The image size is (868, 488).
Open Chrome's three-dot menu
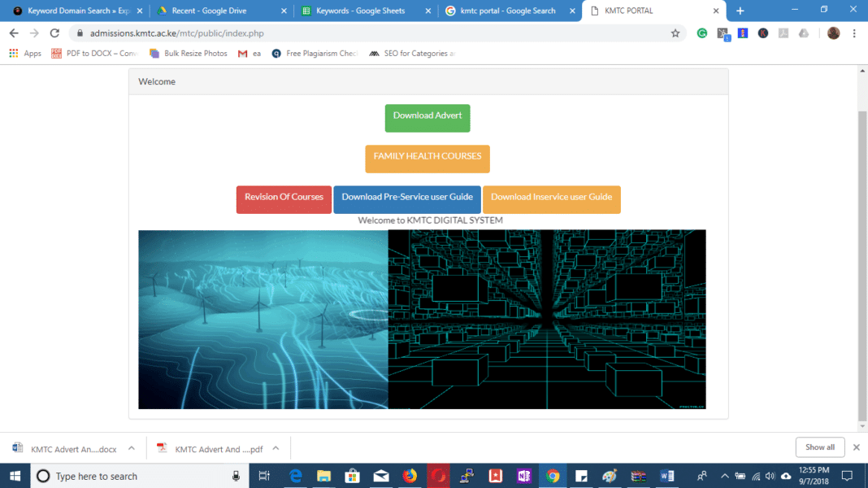(x=854, y=33)
